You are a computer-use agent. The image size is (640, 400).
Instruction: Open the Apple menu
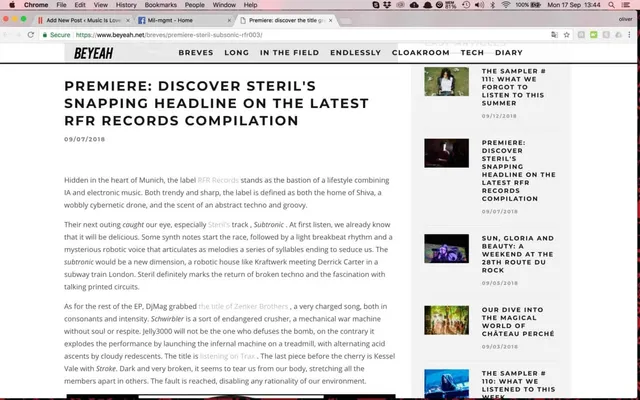[x=12, y=5]
